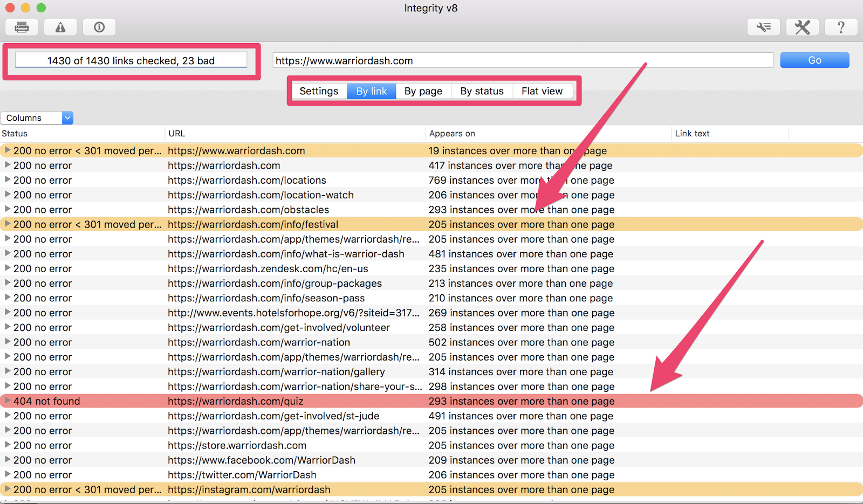The width and height of the screenshot is (863, 504).
Task: Expand the hotelsforhope.org row
Action: [8, 312]
